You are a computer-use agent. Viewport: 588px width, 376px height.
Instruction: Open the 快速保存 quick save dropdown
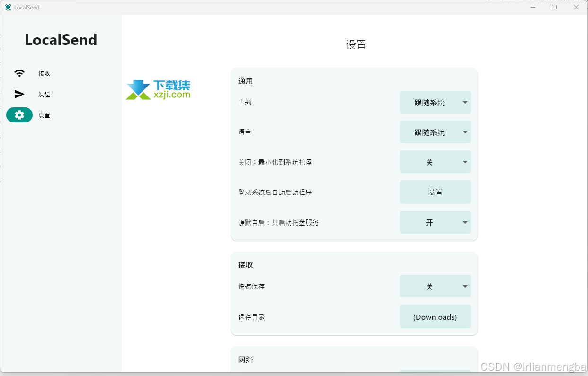pyautogui.click(x=435, y=286)
